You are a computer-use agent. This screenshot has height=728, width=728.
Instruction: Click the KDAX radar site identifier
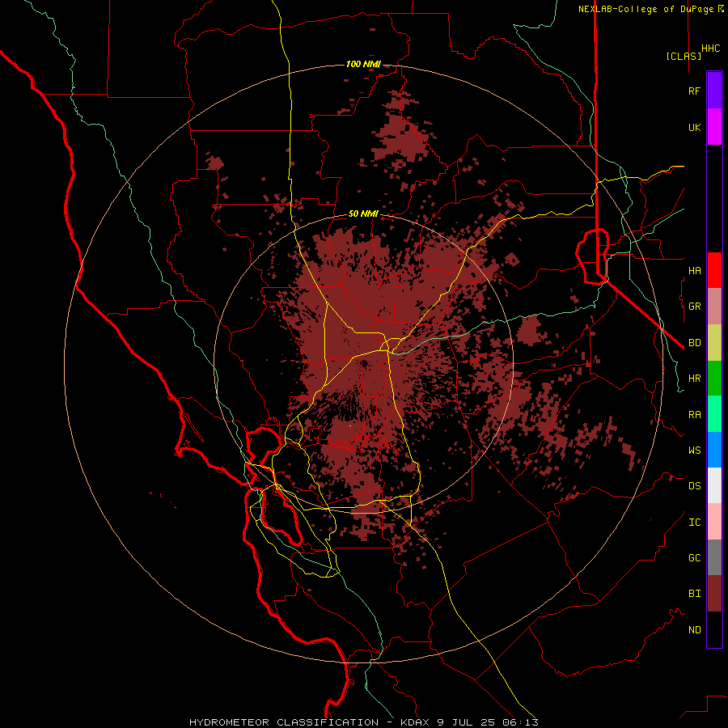point(416,722)
